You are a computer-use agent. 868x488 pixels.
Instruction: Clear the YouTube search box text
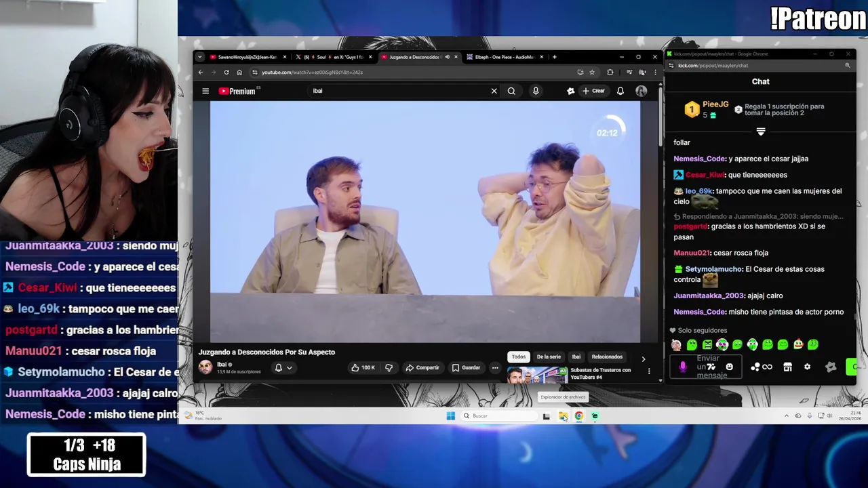(494, 91)
